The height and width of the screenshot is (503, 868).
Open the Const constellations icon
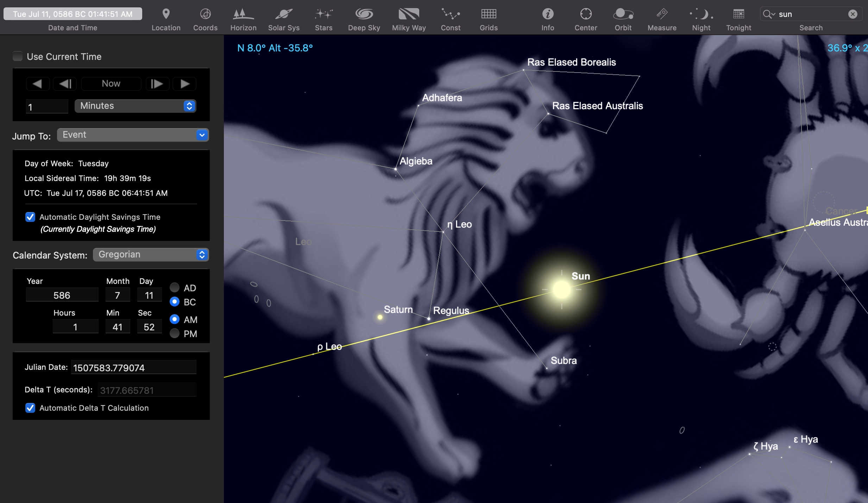(x=451, y=14)
